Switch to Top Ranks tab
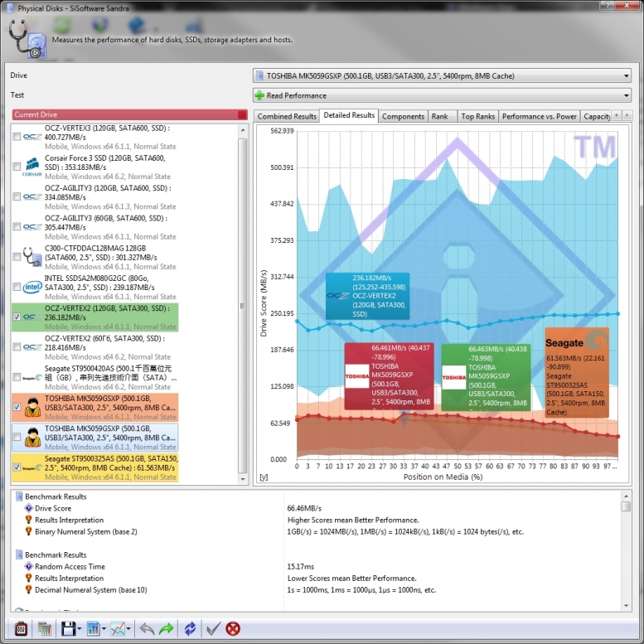The image size is (644, 644). tap(477, 116)
